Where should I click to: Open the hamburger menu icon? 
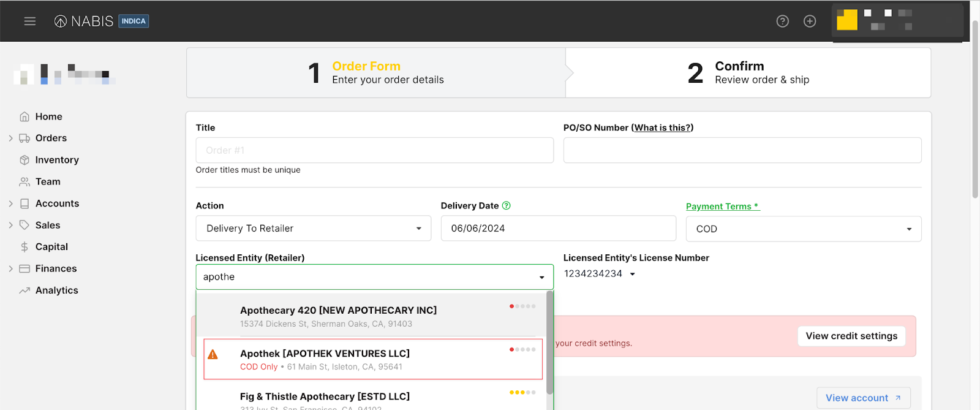(x=29, y=21)
